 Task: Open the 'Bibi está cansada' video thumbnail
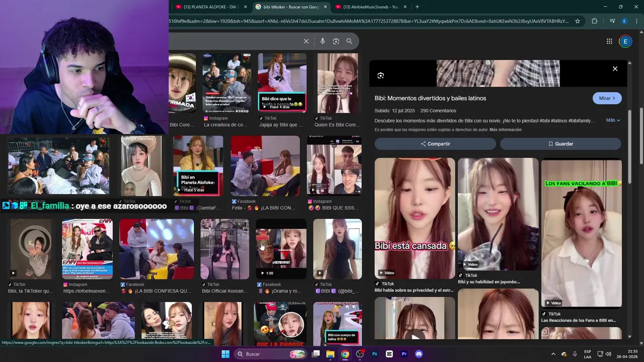(x=415, y=218)
